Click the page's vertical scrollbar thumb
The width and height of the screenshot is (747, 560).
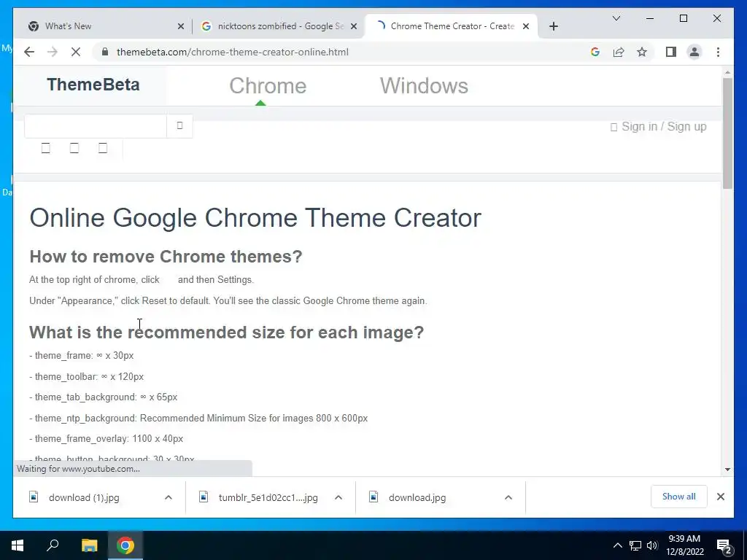pyautogui.click(x=727, y=133)
